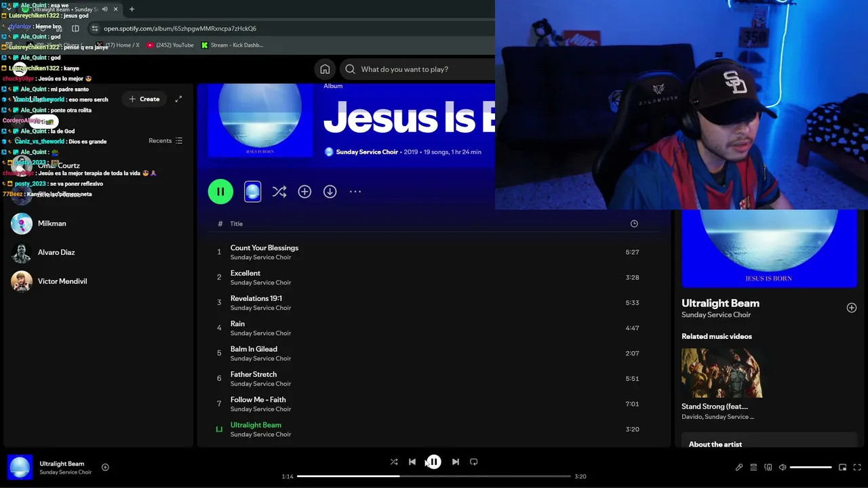Play the track Excellent
The image size is (868, 488).
coord(434,277)
